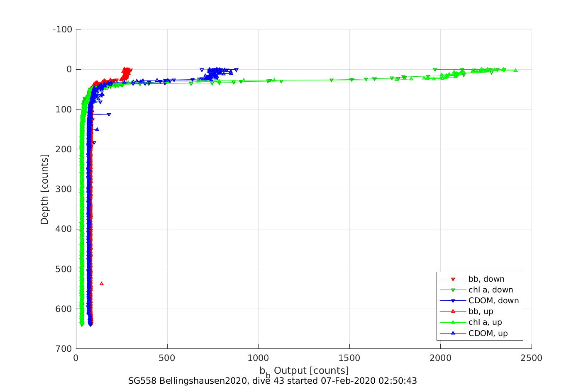The height and width of the screenshot is (392, 588).
Task: Click the blue up-triangle marker in legend
Action: point(453,333)
